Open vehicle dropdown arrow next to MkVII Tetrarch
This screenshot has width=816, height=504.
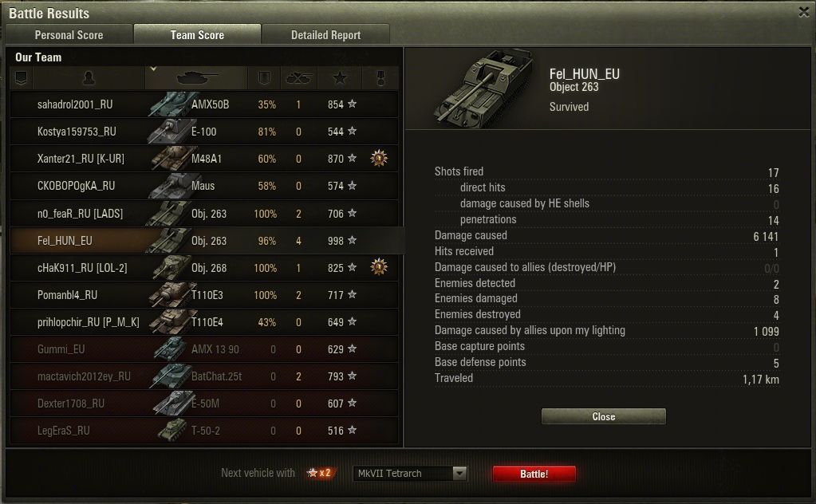(x=459, y=473)
